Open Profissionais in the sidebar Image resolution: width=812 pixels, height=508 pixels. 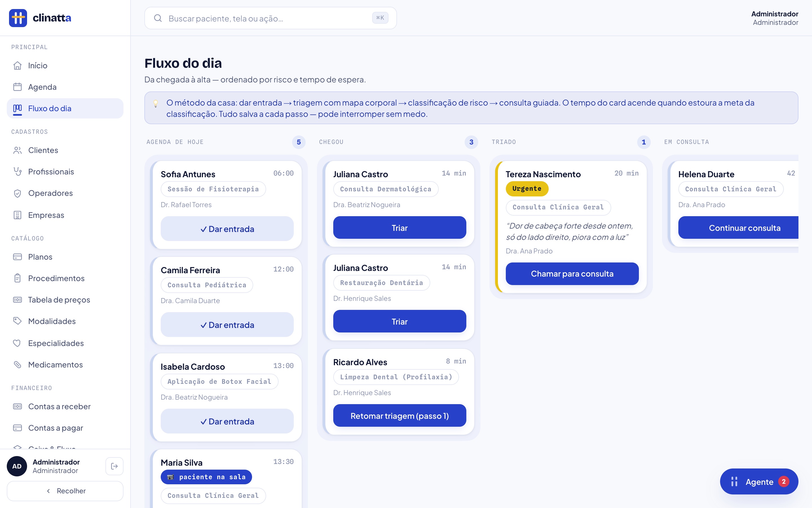pos(65,172)
